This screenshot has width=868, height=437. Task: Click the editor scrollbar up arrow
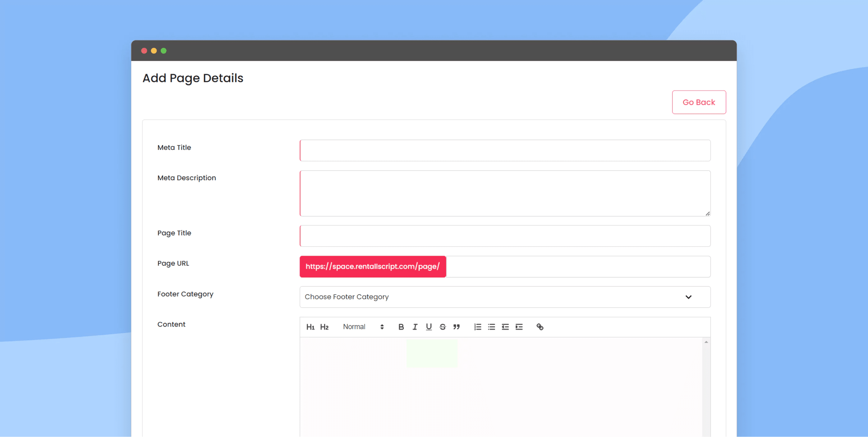[706, 342]
